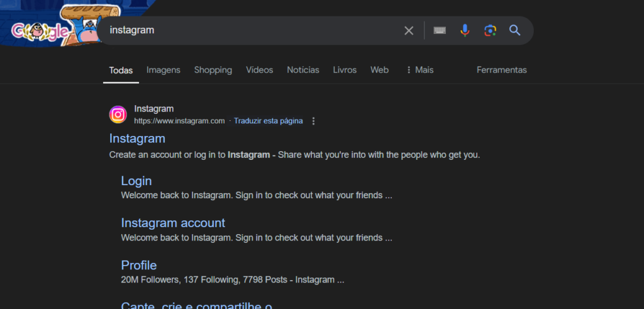Screen dimensions: 644x309
Task: Switch to the Shopping tab
Action: click(213, 70)
